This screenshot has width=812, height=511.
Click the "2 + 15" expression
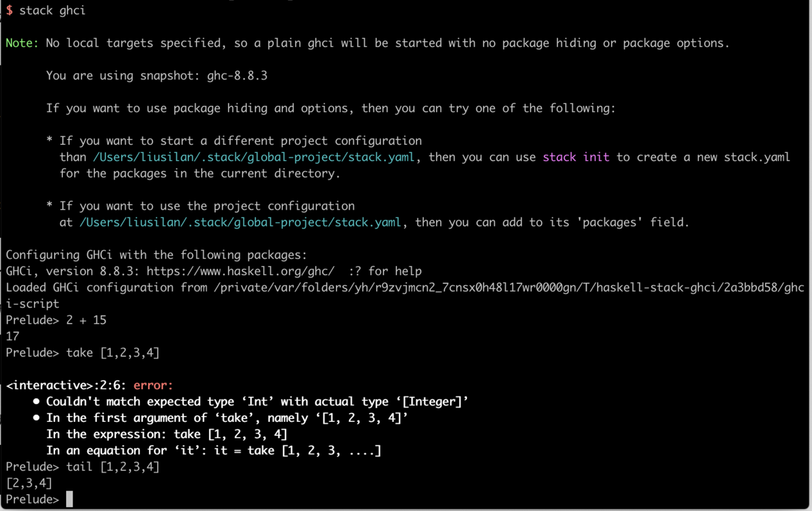[86, 320]
